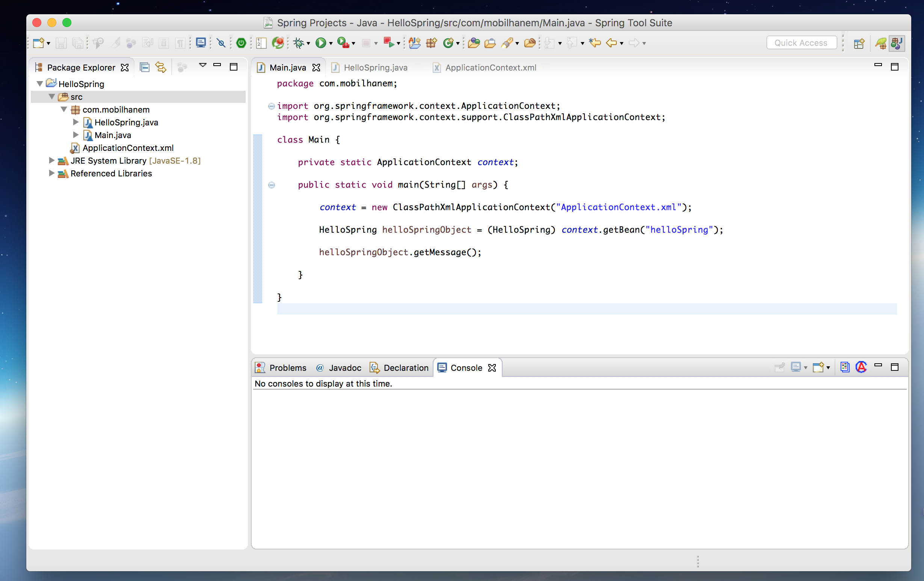The height and width of the screenshot is (581, 924).
Task: Click the colored lines document icon in Console toolbar
Action: click(845, 367)
